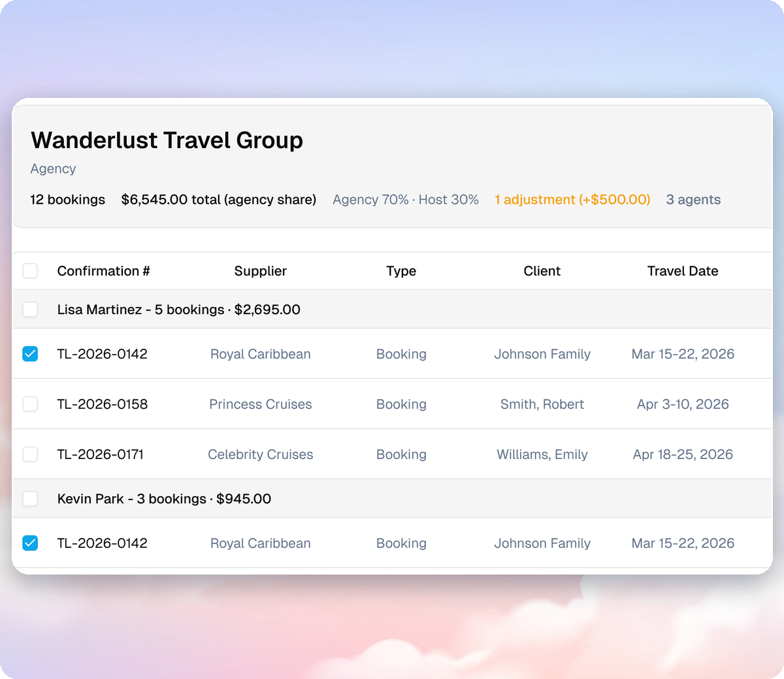Uncheck TL-2026-0142 in Lisa Martinez's group

(30, 354)
